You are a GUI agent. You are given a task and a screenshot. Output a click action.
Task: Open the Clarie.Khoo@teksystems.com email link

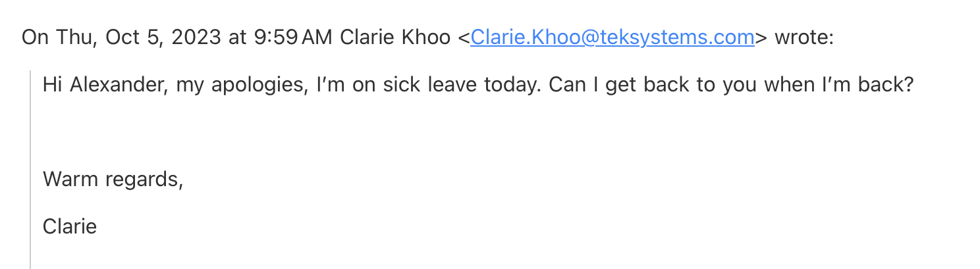point(612,37)
